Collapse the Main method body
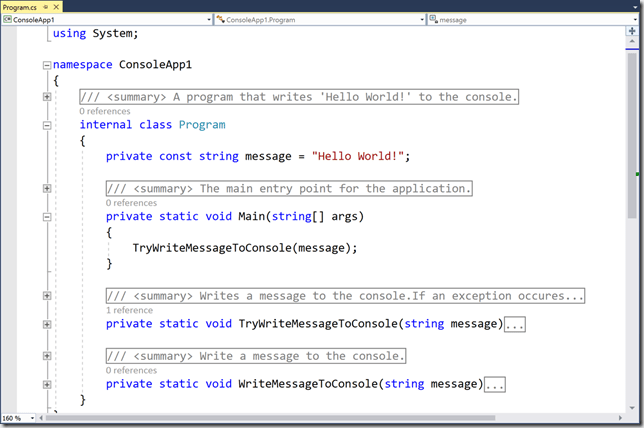The image size is (644, 428). point(46,216)
